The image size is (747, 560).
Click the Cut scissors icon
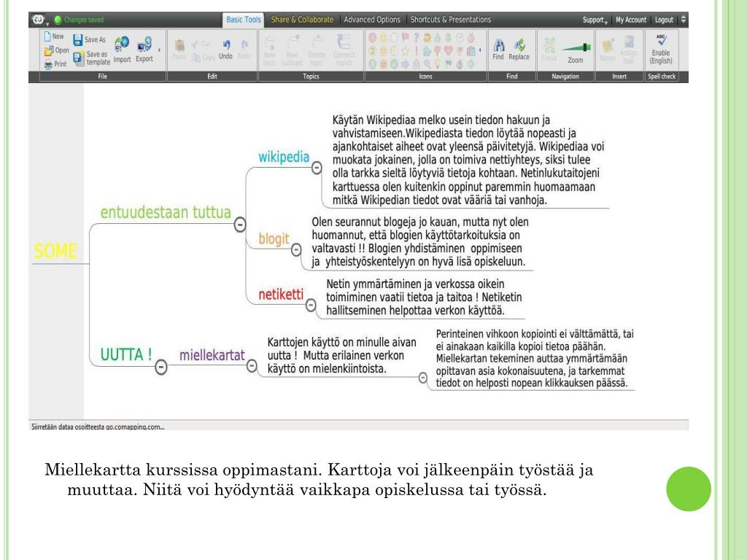pos(196,44)
